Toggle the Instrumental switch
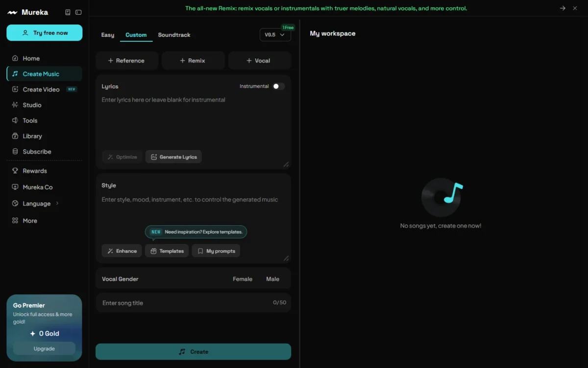 pos(278,86)
